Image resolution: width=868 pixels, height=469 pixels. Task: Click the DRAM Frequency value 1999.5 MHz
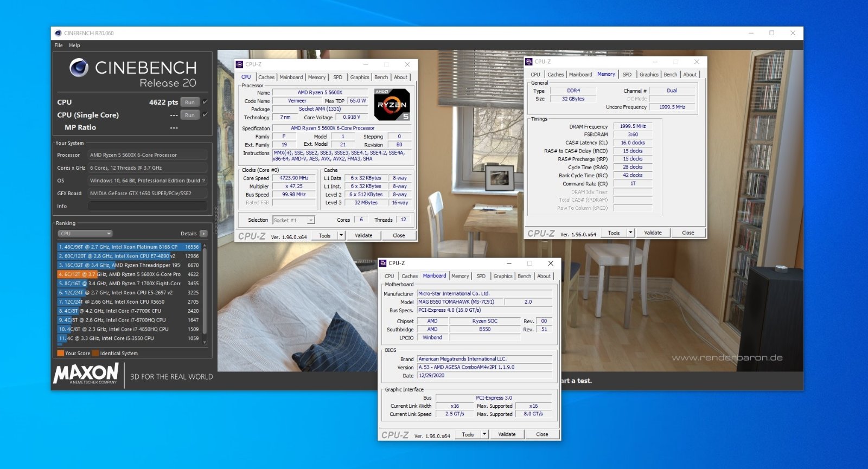[633, 126]
